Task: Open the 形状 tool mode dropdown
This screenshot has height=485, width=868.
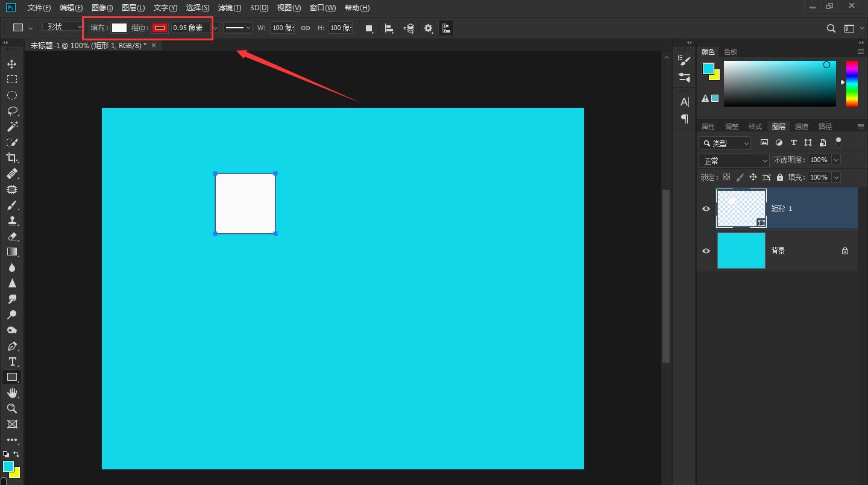Action: click(63, 27)
